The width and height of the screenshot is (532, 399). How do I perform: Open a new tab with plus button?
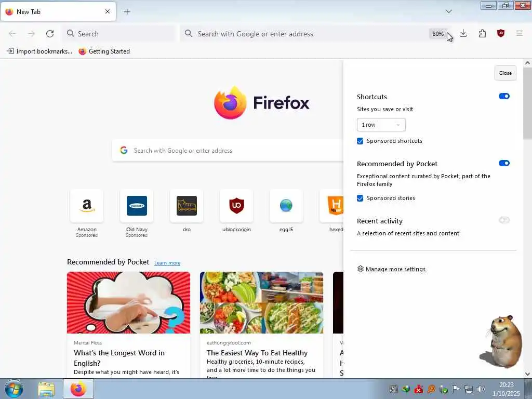click(x=127, y=12)
